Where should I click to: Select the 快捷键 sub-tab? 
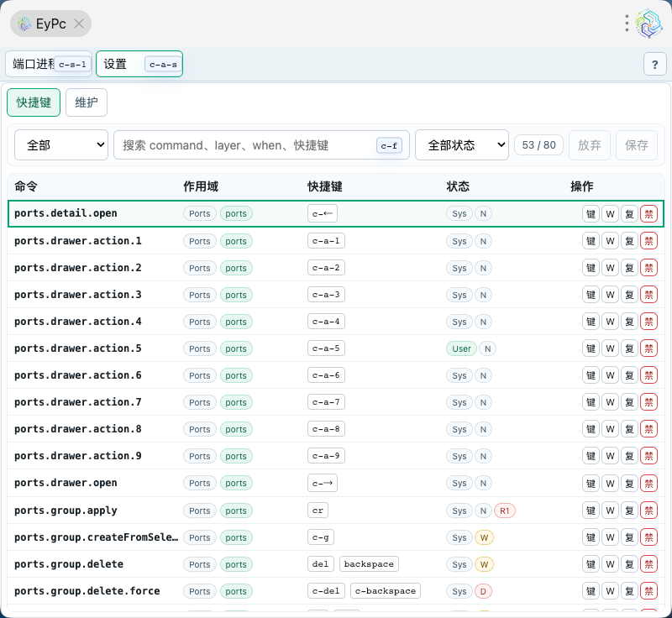(34, 102)
